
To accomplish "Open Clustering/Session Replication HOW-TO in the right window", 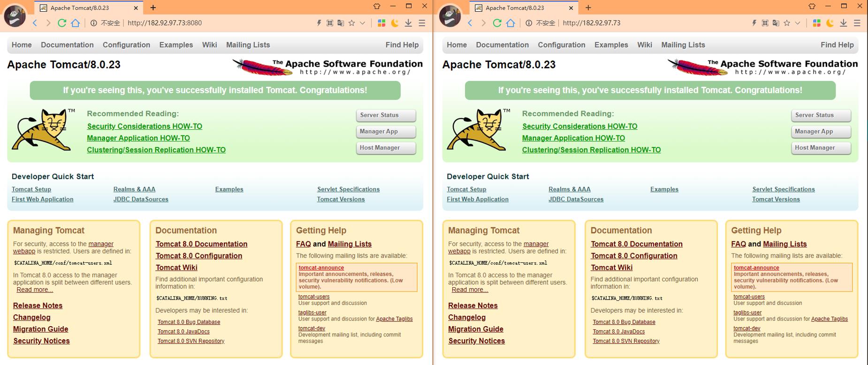I will (591, 150).
